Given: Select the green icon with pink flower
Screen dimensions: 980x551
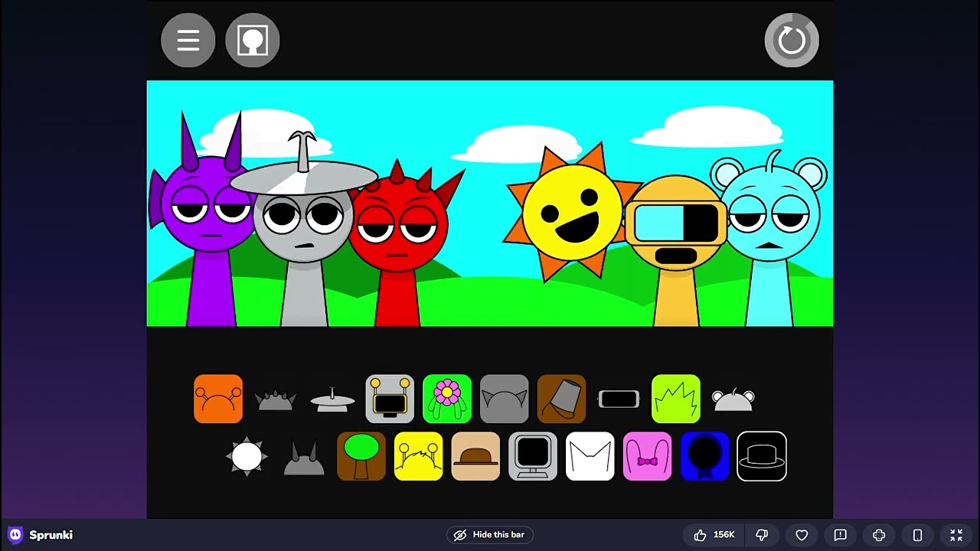Looking at the screenshot, I should (x=447, y=399).
